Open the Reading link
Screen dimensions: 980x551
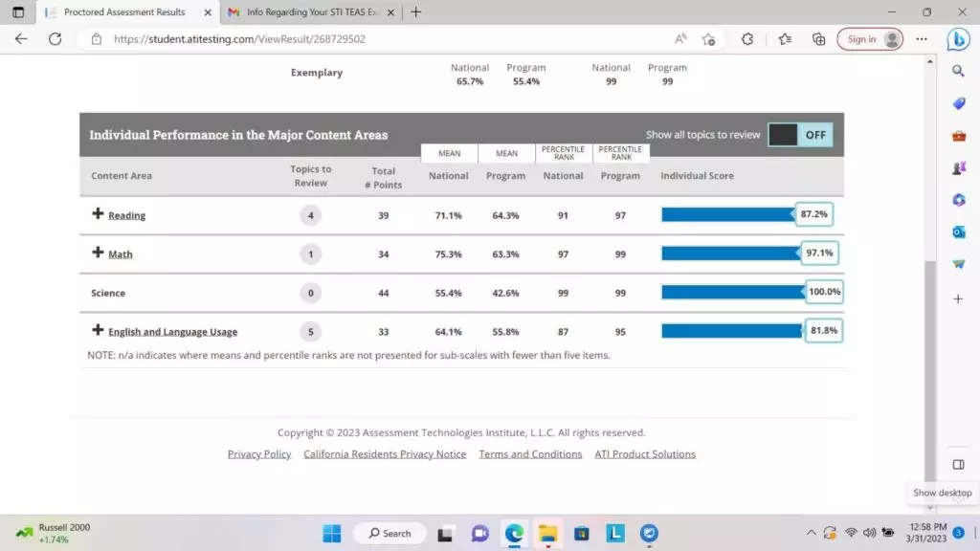[x=127, y=215]
